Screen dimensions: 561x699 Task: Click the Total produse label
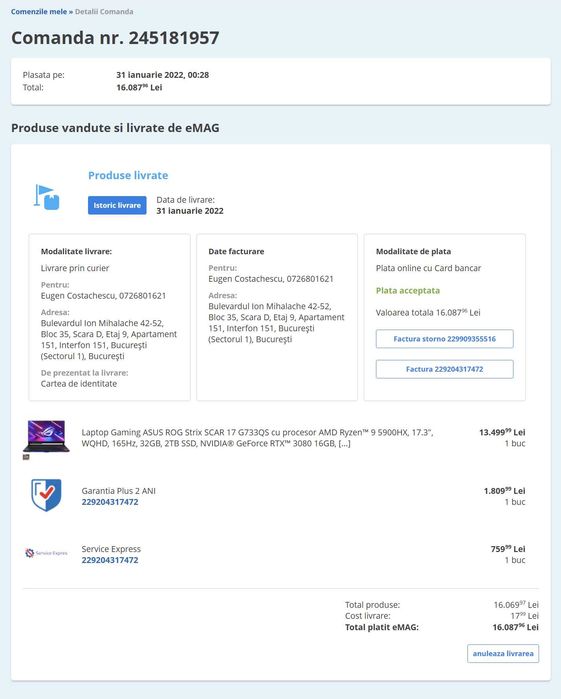pyautogui.click(x=372, y=605)
